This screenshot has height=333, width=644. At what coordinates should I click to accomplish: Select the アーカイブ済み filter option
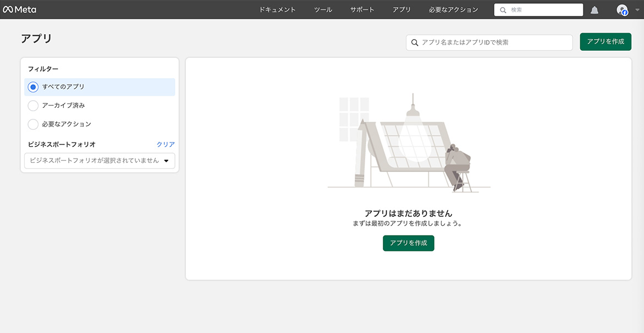pos(33,106)
